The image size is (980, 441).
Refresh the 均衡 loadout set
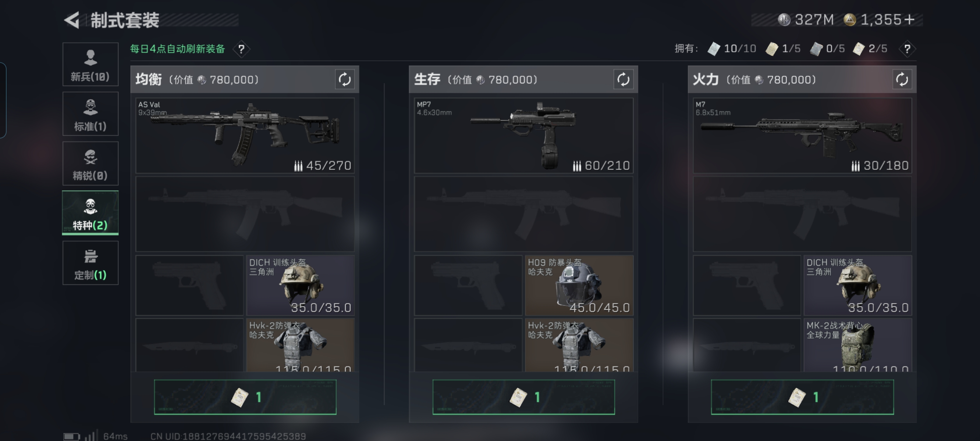[345, 79]
